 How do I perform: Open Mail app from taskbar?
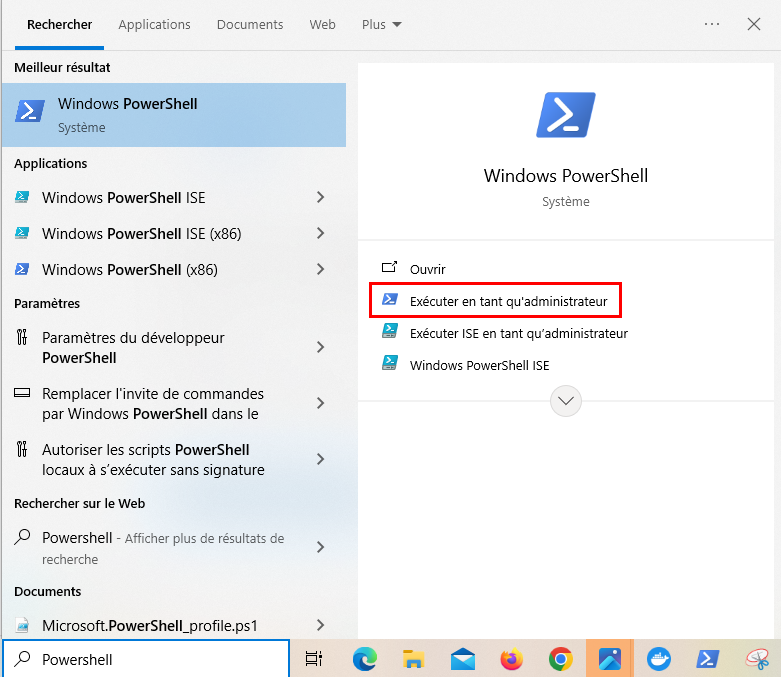(x=462, y=659)
